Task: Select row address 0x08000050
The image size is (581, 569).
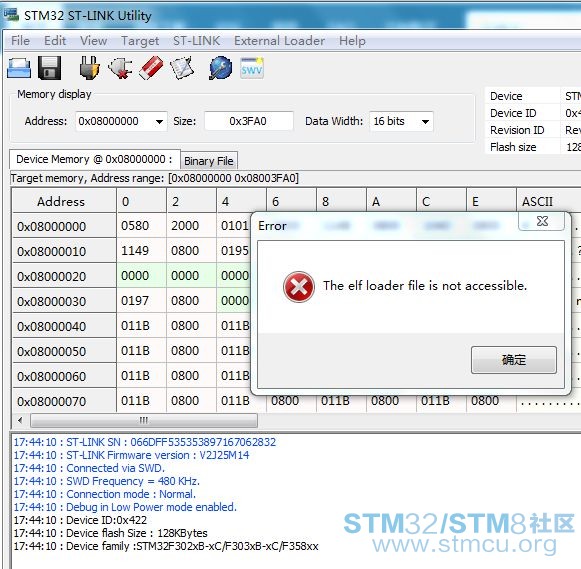Action: click(x=64, y=351)
